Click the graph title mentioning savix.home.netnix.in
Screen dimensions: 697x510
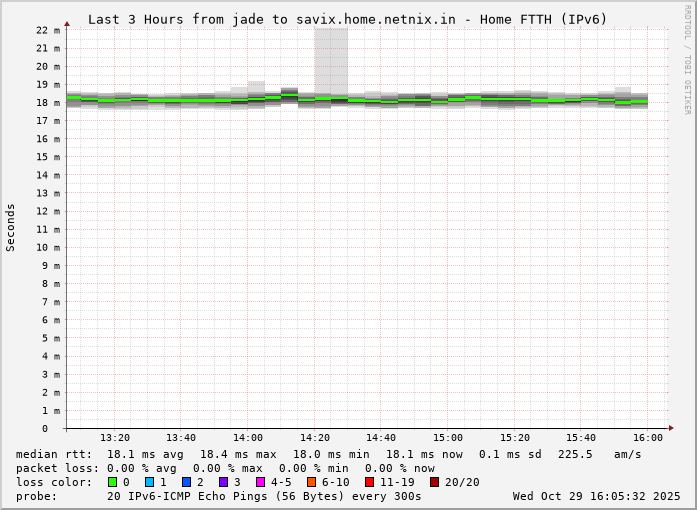coord(347,19)
